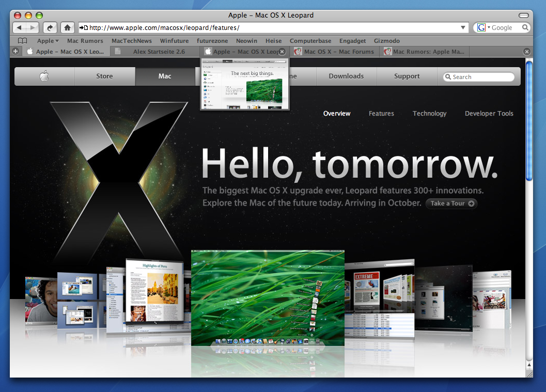Click the Highlights of Peru document screenshot
Image resolution: width=546 pixels, height=392 pixels.
click(154, 291)
